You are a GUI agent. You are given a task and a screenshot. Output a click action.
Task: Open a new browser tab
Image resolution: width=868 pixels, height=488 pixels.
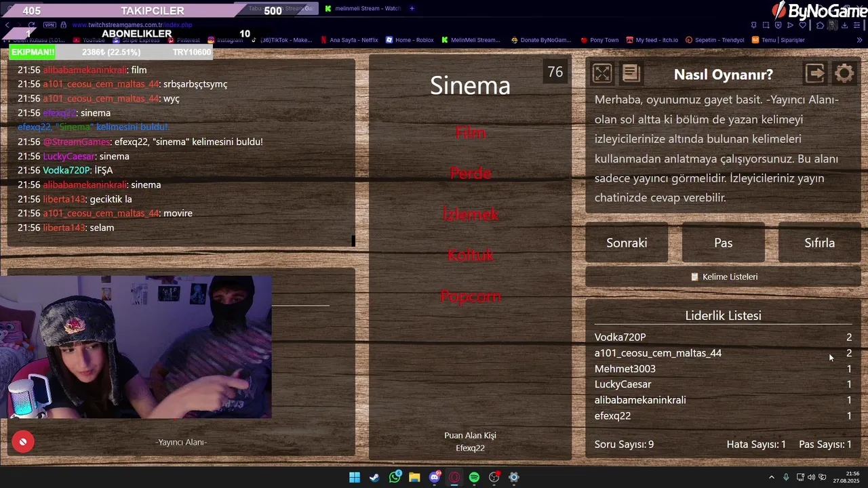pos(412,8)
